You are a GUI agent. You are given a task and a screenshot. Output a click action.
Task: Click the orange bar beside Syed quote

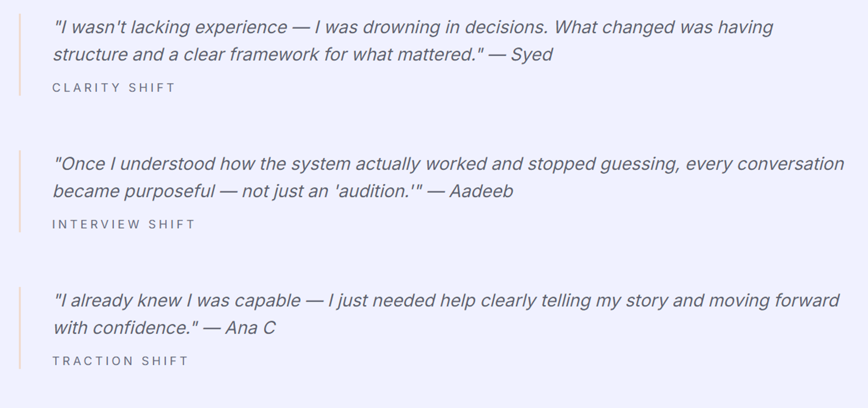point(20,55)
